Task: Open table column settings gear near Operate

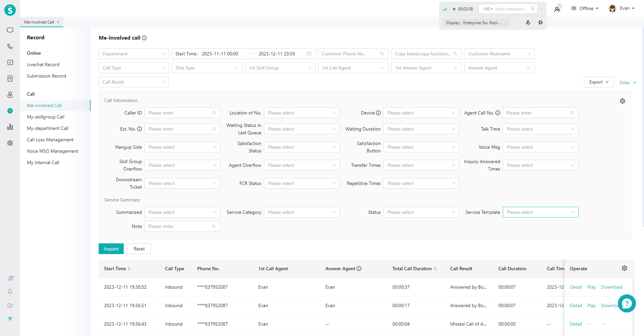Action: coord(625,268)
